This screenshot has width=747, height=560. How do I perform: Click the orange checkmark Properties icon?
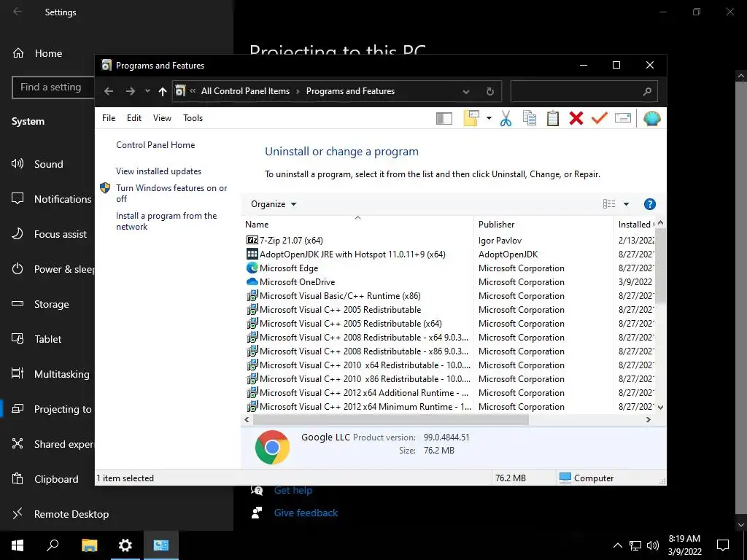600,117
